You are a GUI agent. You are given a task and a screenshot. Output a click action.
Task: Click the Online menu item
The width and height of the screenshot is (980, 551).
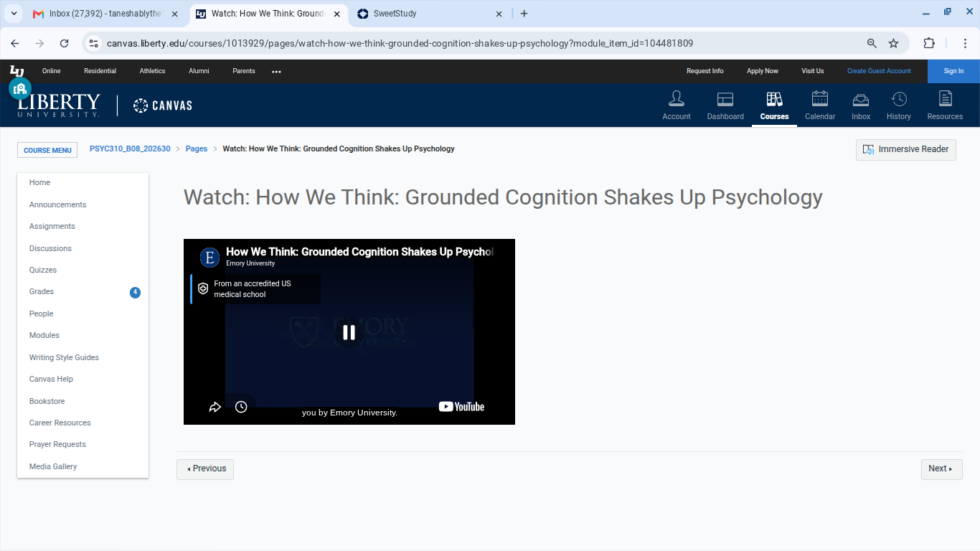(52, 71)
